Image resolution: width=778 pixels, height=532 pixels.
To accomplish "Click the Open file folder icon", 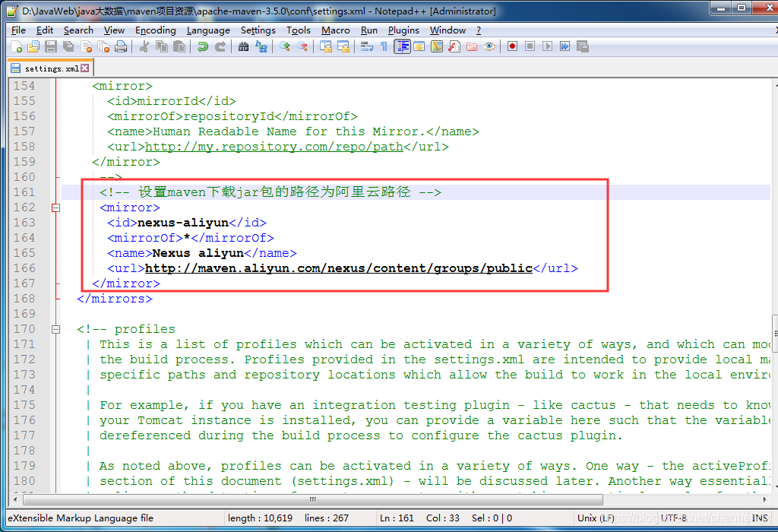I will pos(33,46).
